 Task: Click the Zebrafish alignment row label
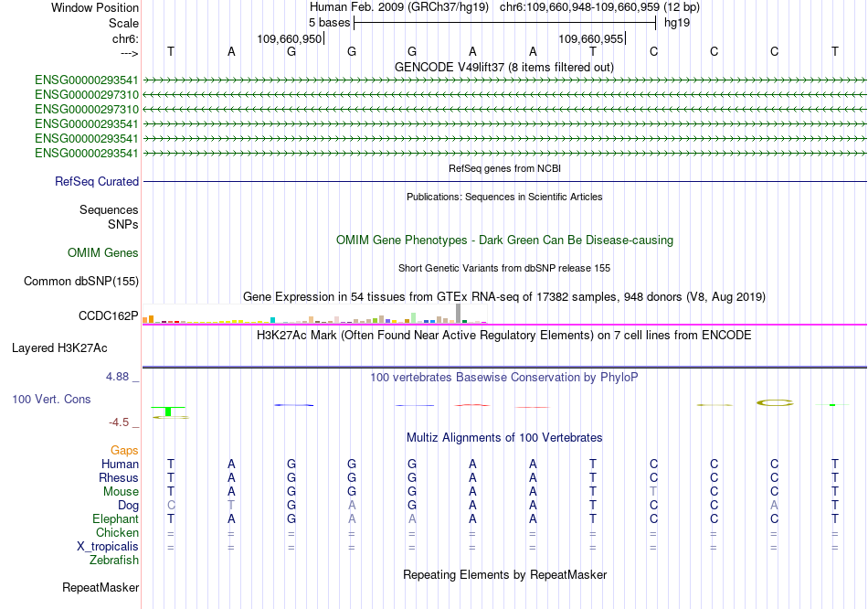114,561
